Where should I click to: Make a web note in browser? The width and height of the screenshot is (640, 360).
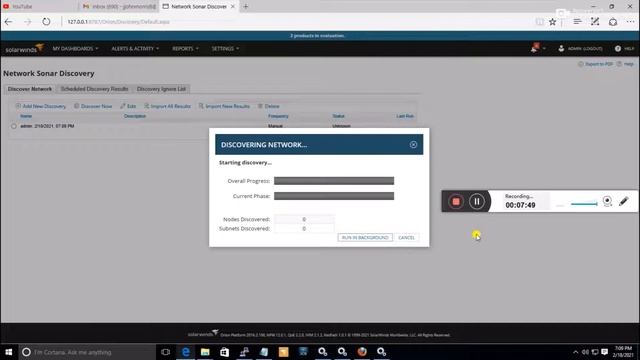pos(595,22)
